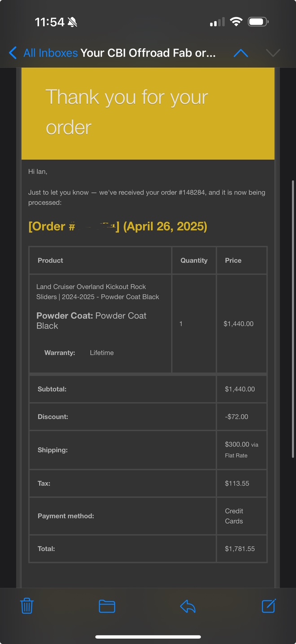Open the move-to-folder icon

107,606
